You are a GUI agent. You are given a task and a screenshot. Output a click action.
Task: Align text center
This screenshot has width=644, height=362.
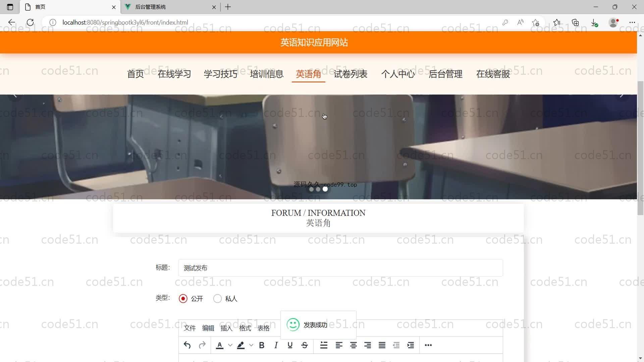click(353, 345)
